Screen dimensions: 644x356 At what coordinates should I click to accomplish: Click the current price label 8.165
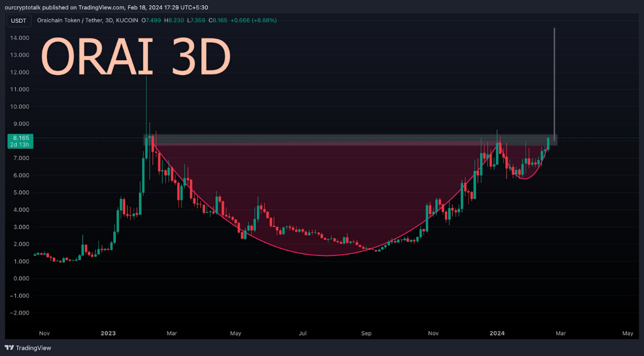click(x=21, y=138)
